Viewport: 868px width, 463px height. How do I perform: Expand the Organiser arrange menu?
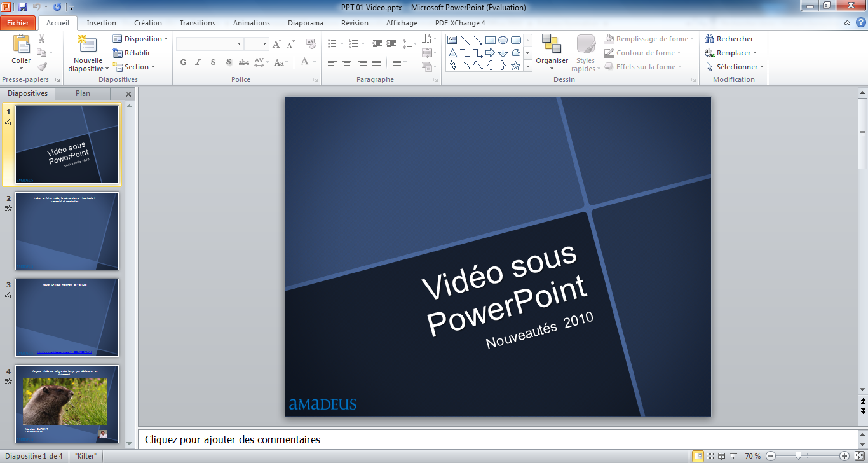tap(552, 53)
